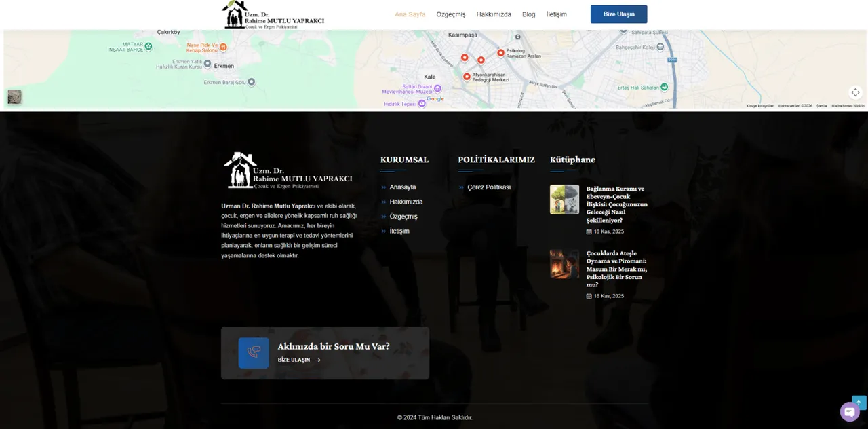Click the Nane Pide ve Kebap Salonu marker

[x=223, y=47]
